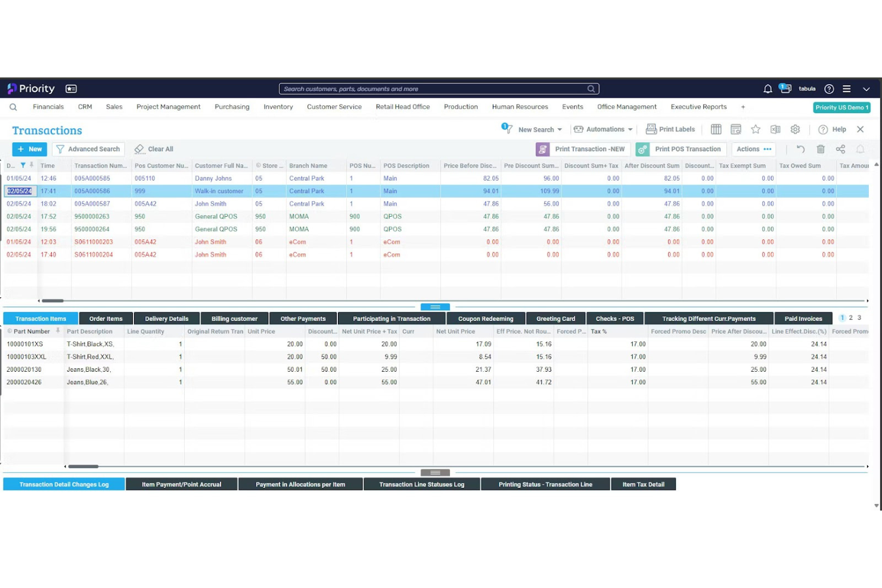Click the global search field at the top

tap(439, 88)
